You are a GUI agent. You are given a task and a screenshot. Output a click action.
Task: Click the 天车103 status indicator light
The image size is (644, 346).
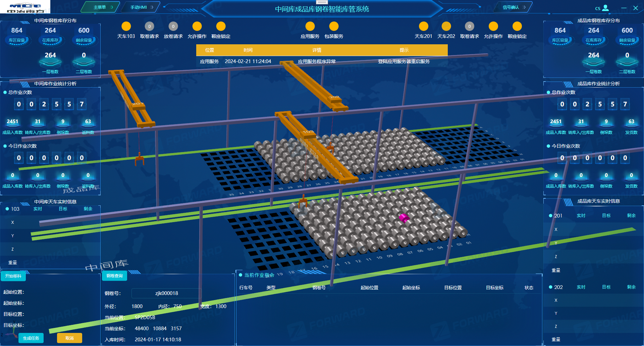tap(126, 26)
